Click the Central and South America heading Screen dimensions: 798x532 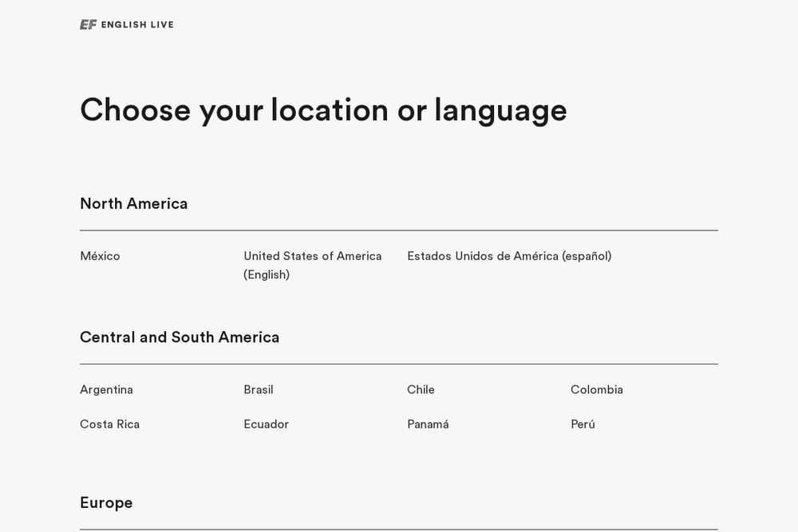179,337
